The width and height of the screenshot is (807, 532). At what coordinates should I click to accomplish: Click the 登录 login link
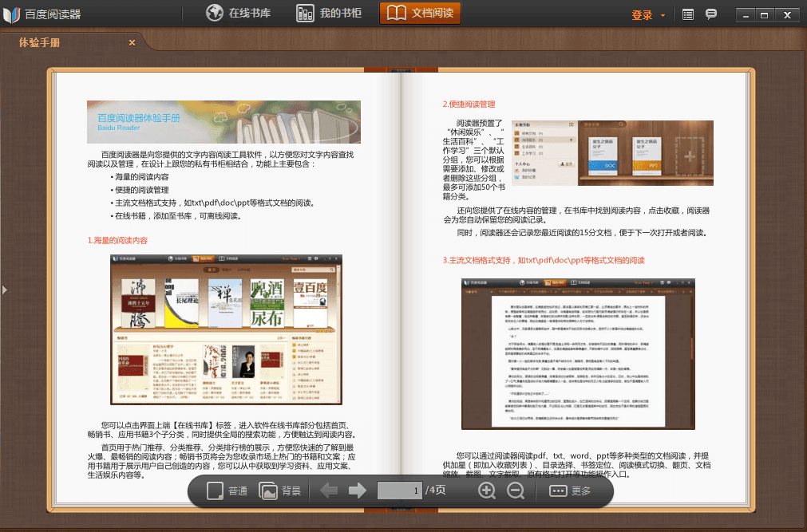click(642, 15)
